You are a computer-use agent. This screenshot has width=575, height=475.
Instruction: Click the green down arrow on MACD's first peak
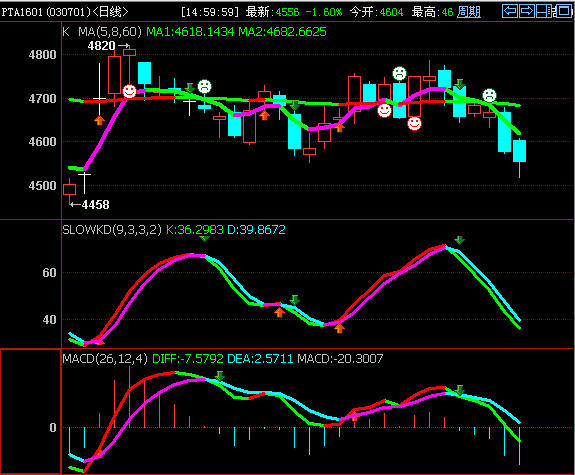(219, 376)
